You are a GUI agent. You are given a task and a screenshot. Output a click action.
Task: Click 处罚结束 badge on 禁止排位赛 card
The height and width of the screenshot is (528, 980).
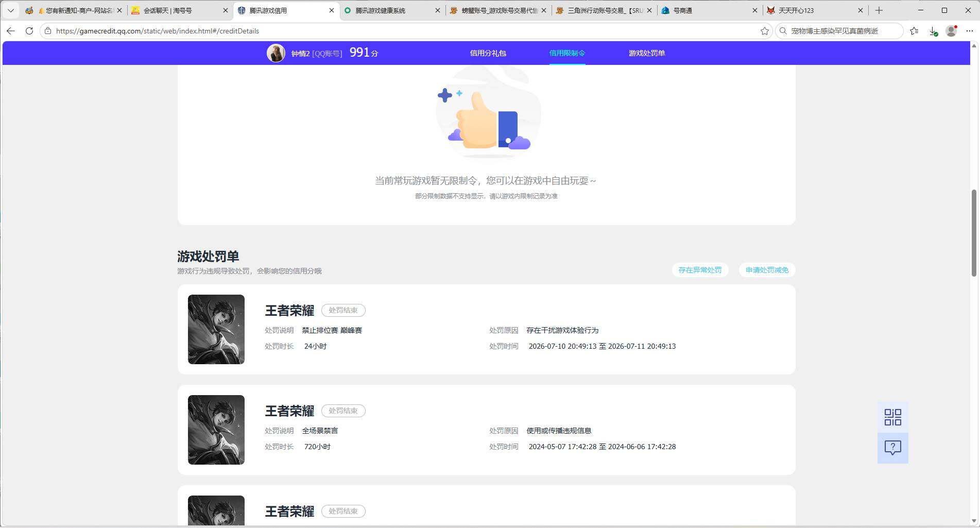[x=343, y=310]
